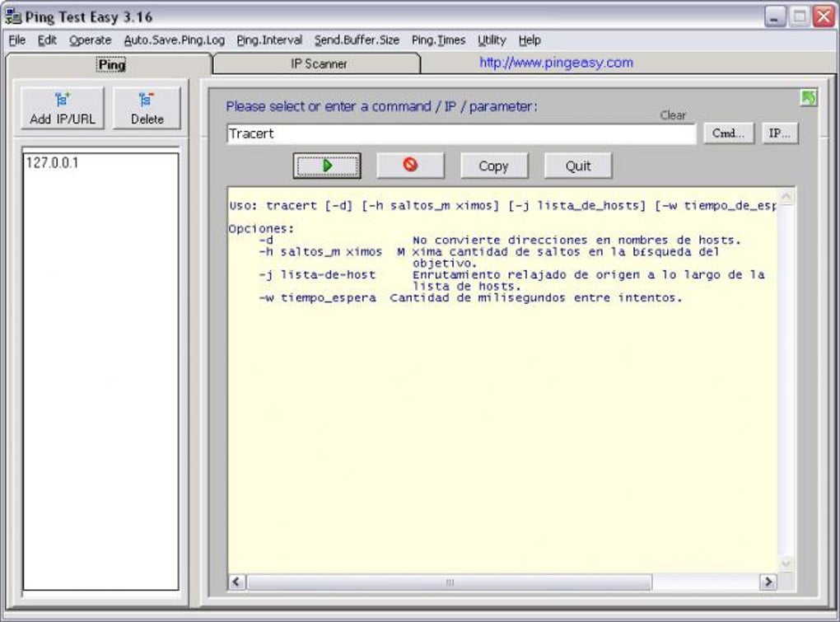This screenshot has width=840, height=622.
Task: Close the Ping Test Easy window
Action: (x=824, y=16)
